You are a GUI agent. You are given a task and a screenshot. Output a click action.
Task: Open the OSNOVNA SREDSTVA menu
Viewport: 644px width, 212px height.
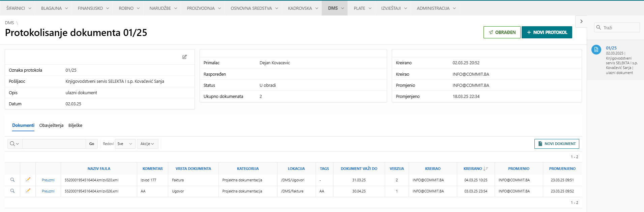254,8
